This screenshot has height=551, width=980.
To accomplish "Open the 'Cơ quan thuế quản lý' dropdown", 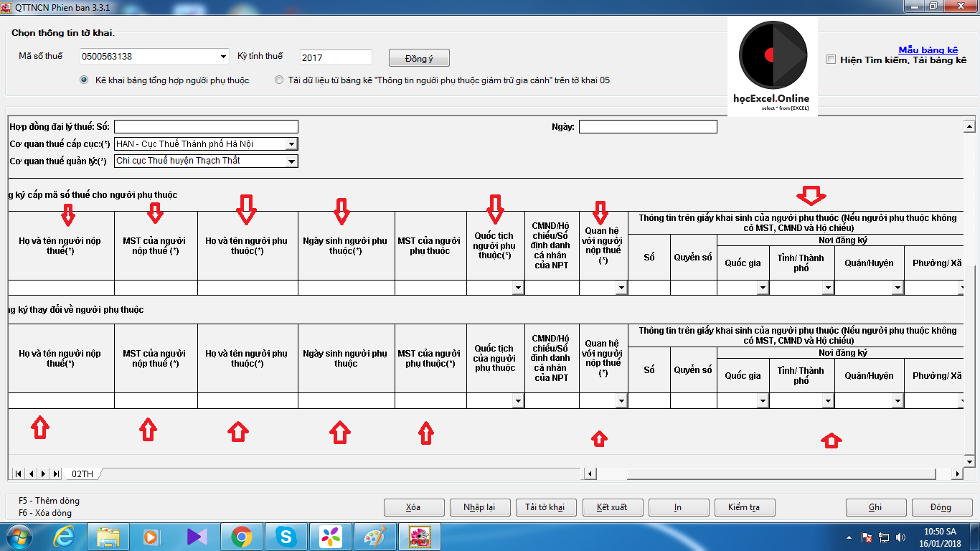I will tap(293, 161).
